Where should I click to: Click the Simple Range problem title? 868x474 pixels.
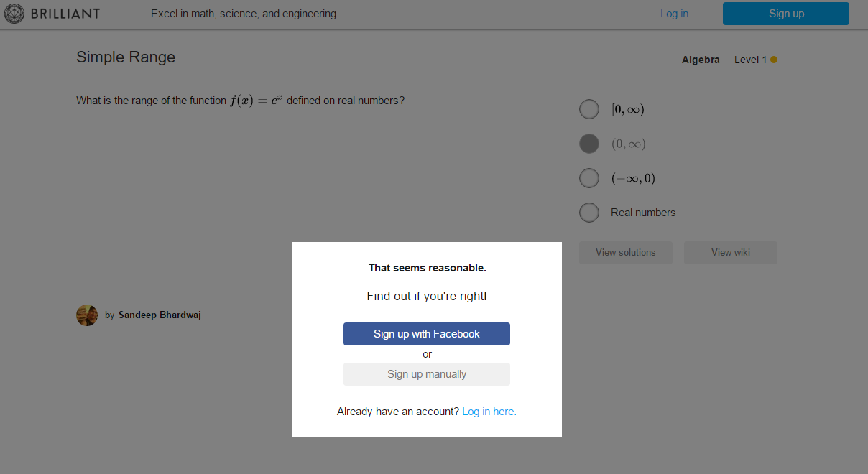click(126, 57)
